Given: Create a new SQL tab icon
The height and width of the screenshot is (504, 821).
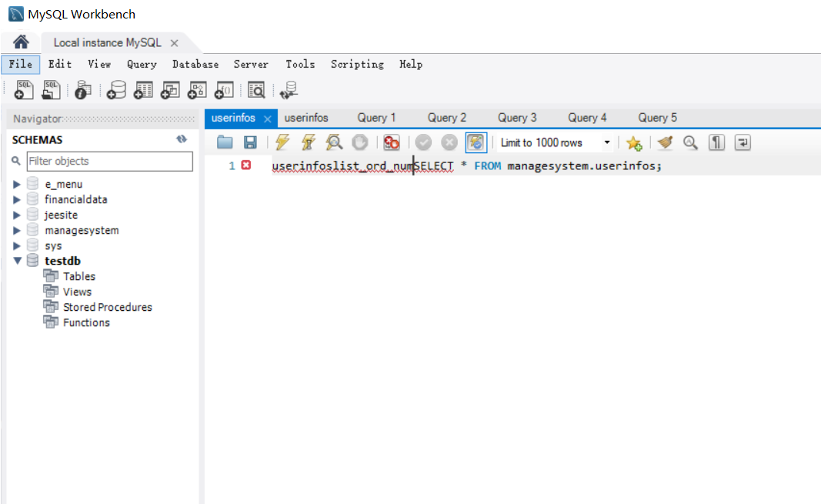Looking at the screenshot, I should pos(24,90).
